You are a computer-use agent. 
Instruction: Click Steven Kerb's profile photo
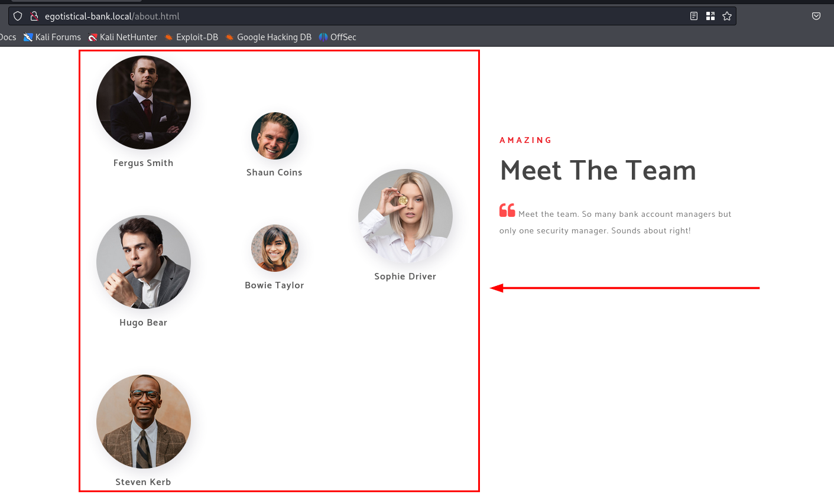(144, 421)
